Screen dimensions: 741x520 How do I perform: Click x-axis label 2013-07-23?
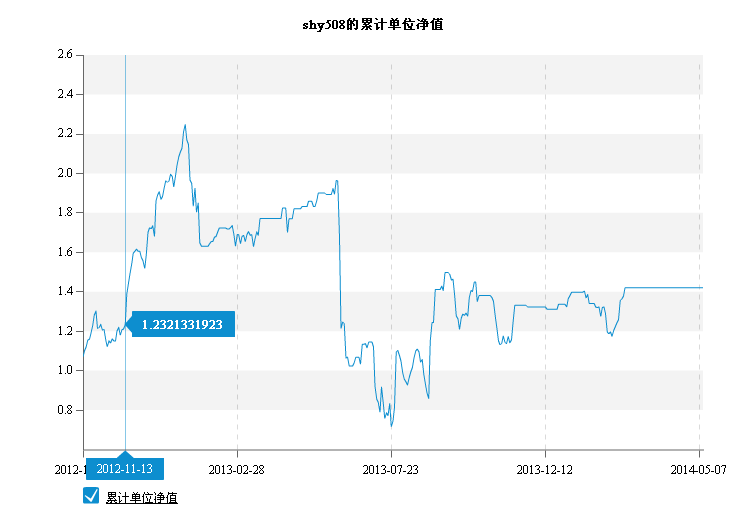click(390, 470)
